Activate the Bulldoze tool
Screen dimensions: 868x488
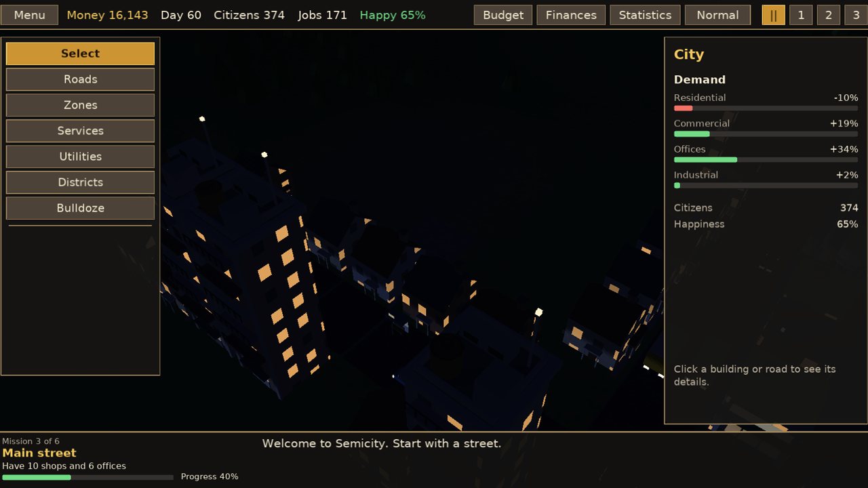pos(80,208)
